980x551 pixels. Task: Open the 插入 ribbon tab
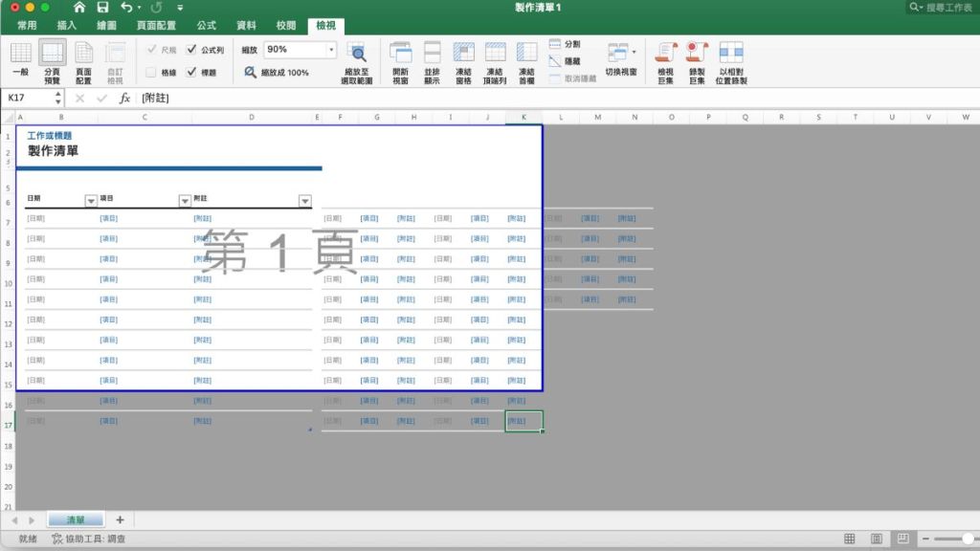point(67,26)
